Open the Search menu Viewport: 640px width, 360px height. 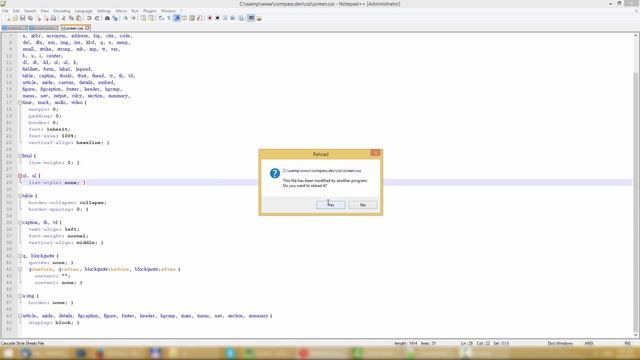30,11
